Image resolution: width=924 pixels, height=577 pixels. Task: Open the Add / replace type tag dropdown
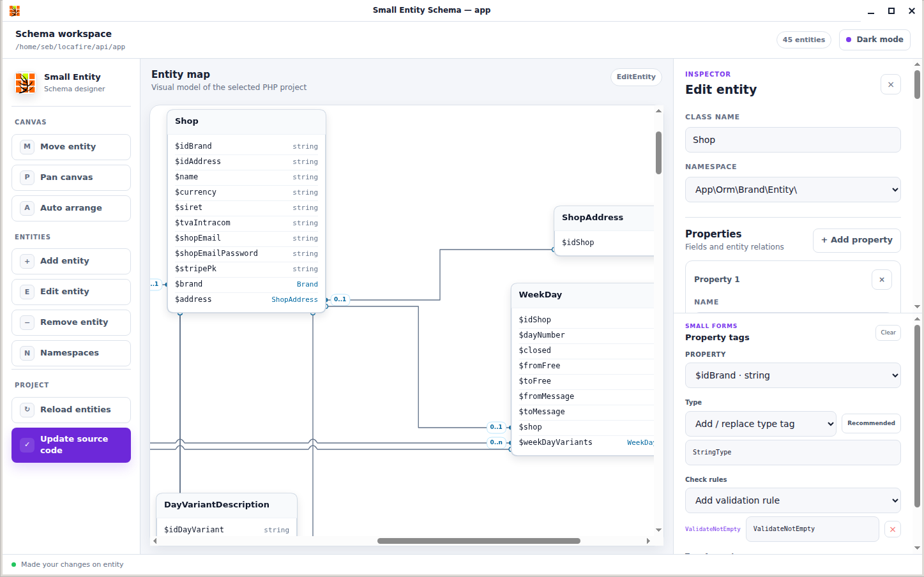[x=761, y=424]
